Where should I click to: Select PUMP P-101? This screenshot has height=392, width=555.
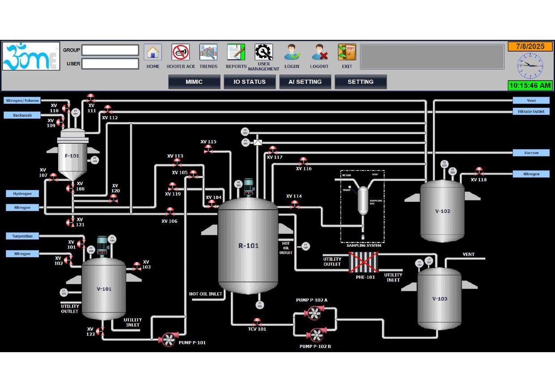(x=169, y=339)
